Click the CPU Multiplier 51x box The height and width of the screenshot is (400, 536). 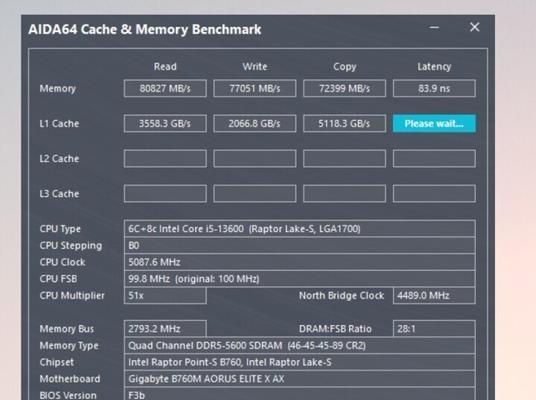coord(165,296)
